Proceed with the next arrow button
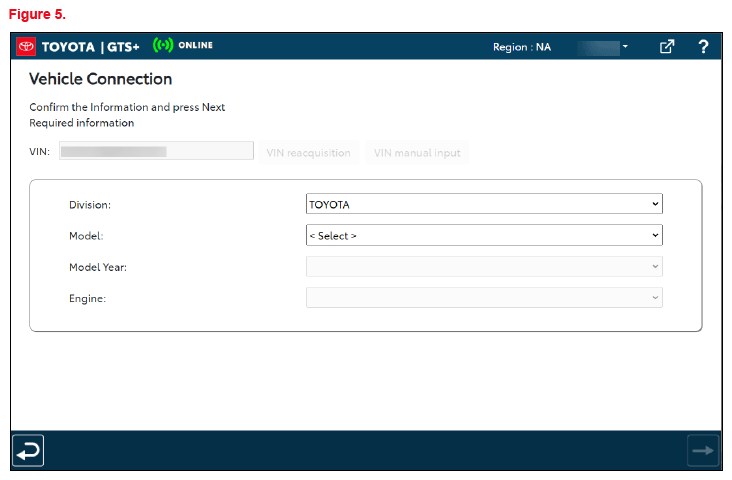This screenshot has height=480, width=732. [703, 451]
